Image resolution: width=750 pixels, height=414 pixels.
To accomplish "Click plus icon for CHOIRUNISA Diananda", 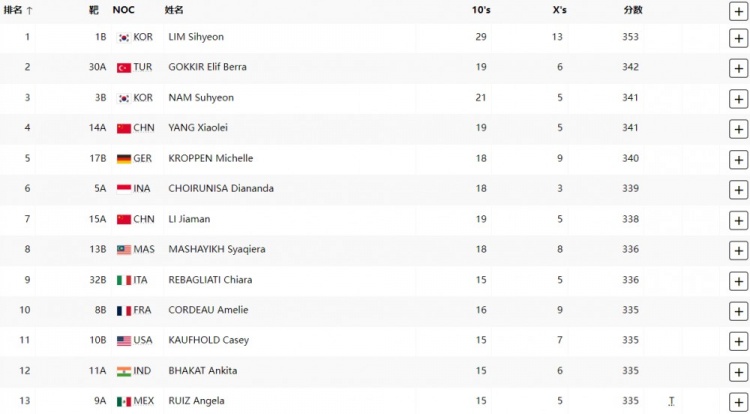I will point(739,190).
